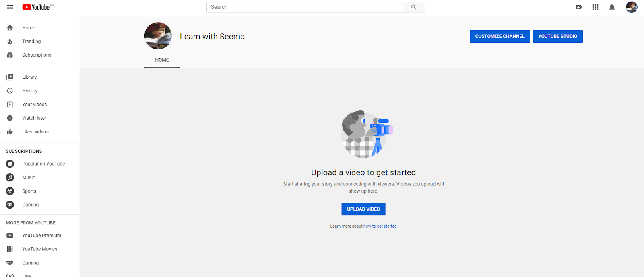Screen dimensions: 644x277
Task: Open Liked videos label in sidebar
Action: 35,132
